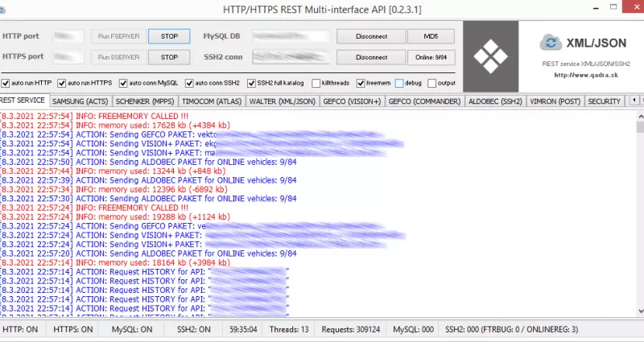Open the GEFCO (VISION+) tab
The image size is (644, 342).
(x=352, y=101)
